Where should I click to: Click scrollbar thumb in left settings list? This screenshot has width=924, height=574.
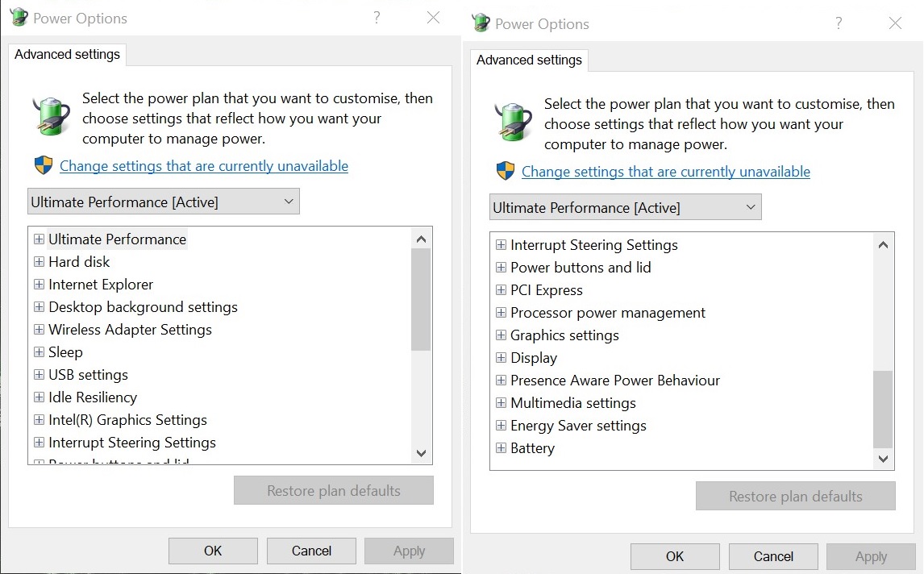(421, 299)
